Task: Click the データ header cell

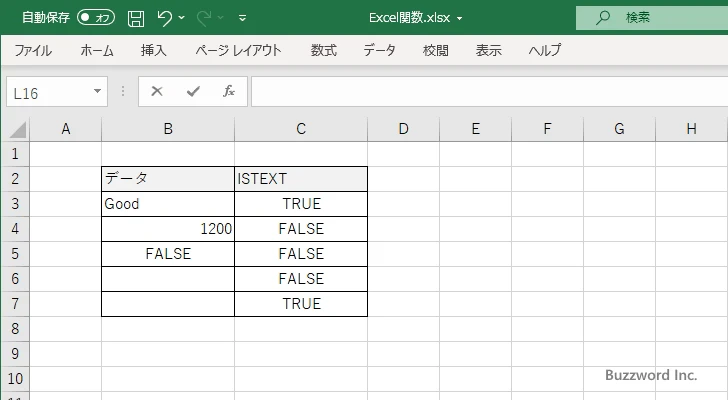Action: click(168, 179)
